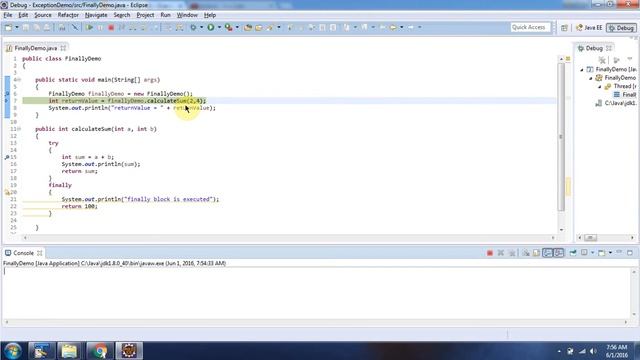
Task: Click the green Run button
Action: pos(211,27)
